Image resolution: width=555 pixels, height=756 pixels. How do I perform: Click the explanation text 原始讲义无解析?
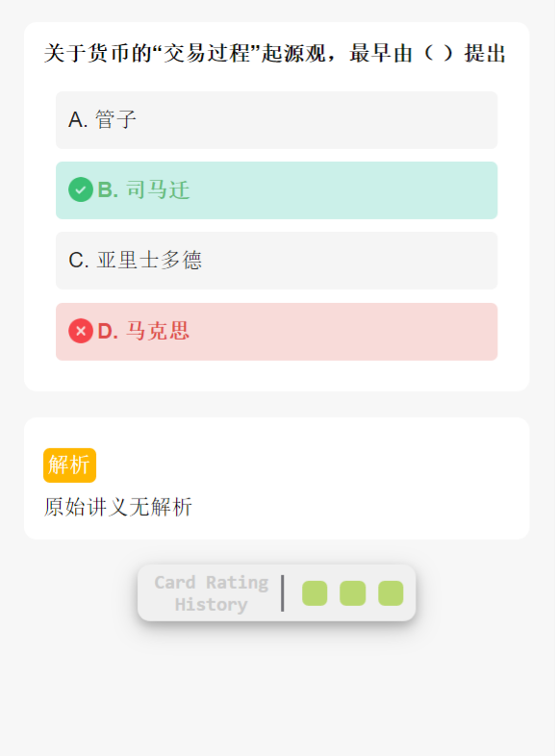click(x=118, y=507)
